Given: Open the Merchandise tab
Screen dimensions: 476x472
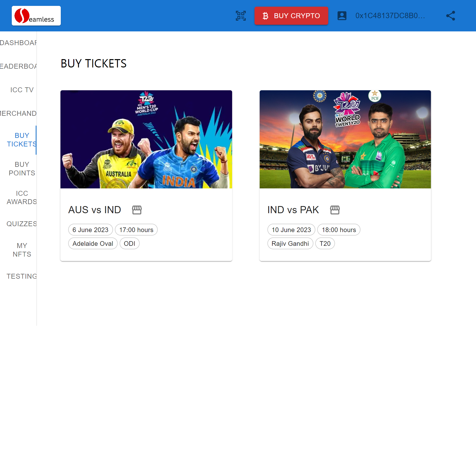Looking at the screenshot, I should (18, 113).
